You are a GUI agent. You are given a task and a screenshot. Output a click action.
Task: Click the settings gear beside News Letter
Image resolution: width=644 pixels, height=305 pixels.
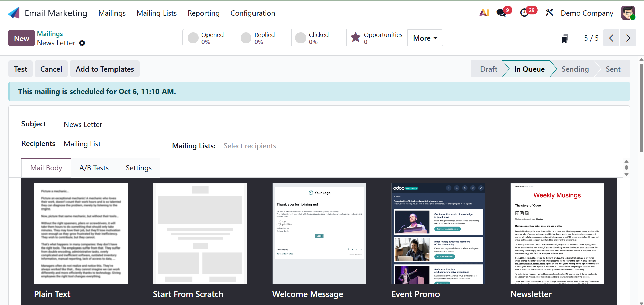coord(82,43)
